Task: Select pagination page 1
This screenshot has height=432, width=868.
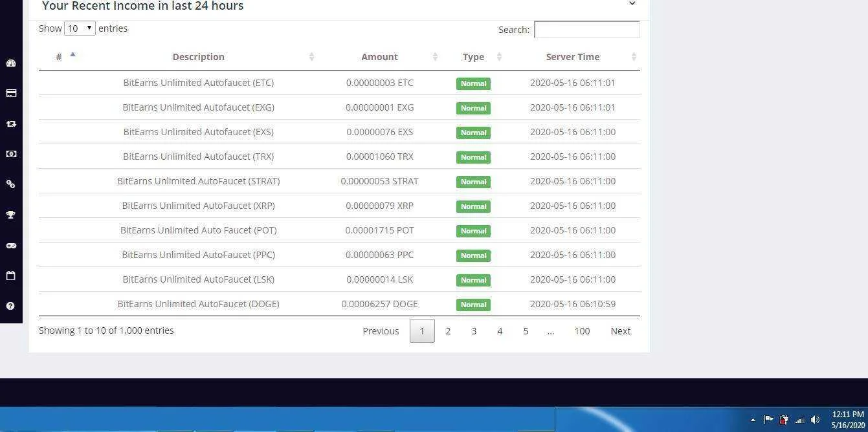Action: pos(422,331)
